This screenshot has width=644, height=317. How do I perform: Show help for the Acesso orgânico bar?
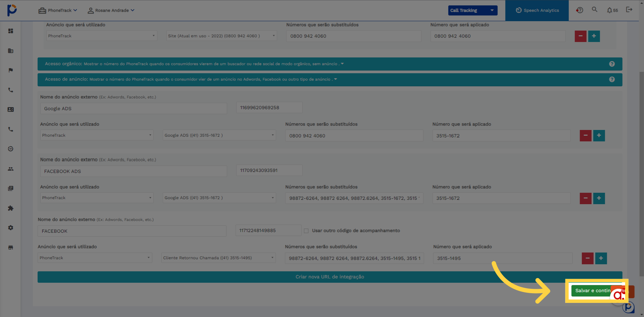click(612, 64)
